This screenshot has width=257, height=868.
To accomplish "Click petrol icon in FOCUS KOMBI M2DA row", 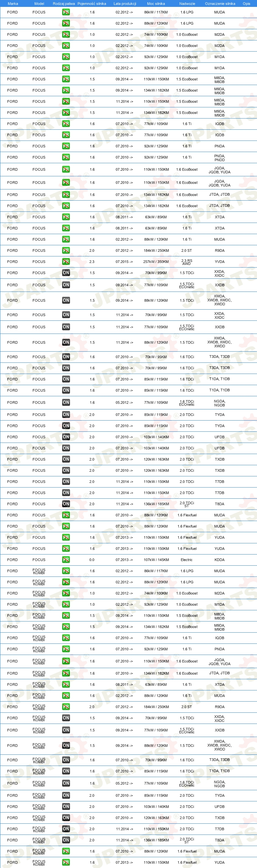I will coord(66,593).
